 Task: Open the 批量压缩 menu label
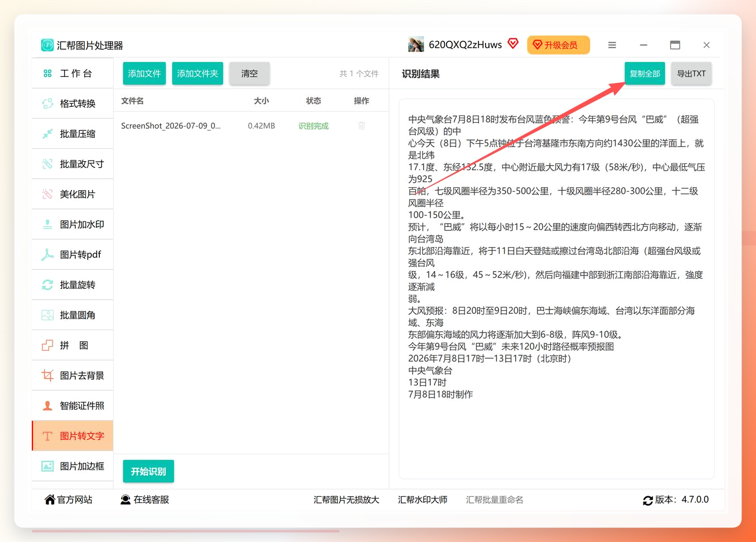click(77, 134)
